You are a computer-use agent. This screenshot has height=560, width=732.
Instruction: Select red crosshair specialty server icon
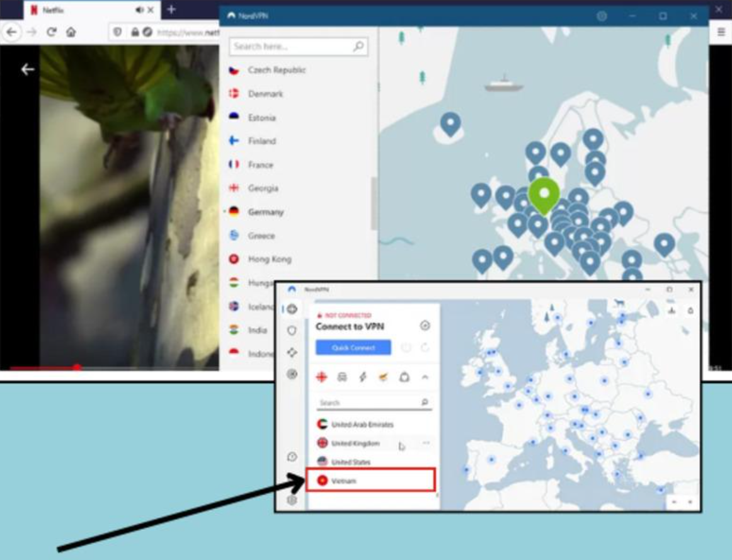(x=322, y=377)
